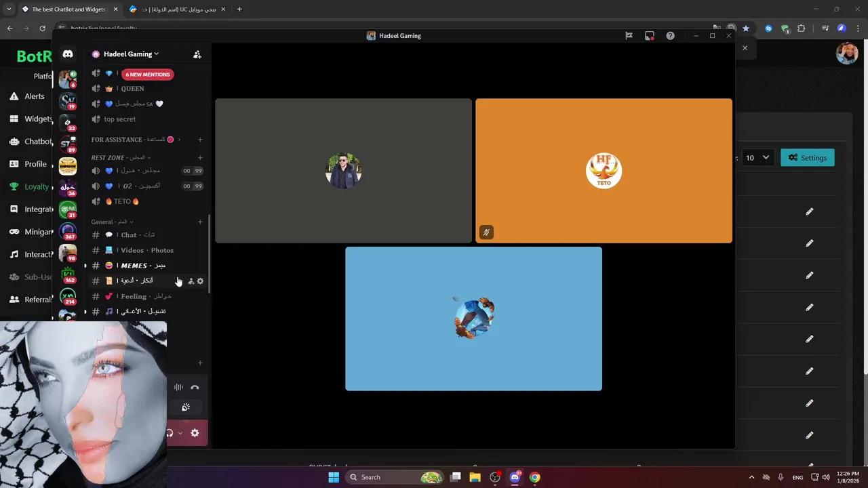868x488 pixels.
Task: Open Referrals in BotRix sidebar
Action: (x=30, y=300)
